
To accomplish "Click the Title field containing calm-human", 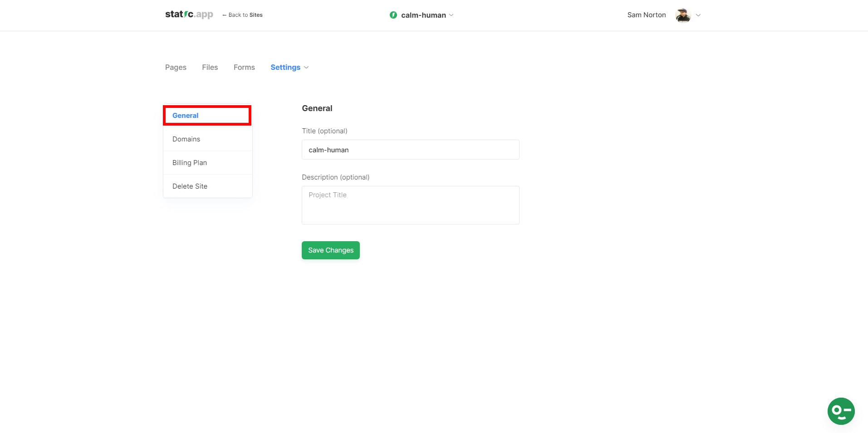I will pos(410,150).
